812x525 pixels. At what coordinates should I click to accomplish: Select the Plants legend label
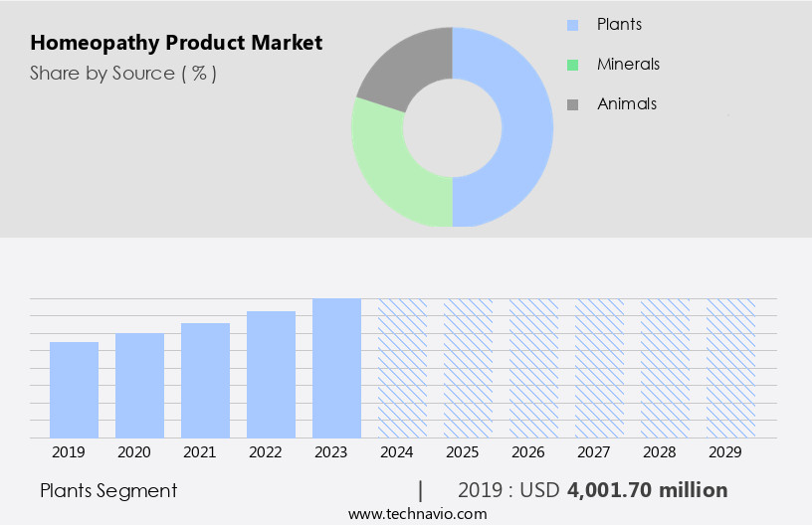pyautogui.click(x=619, y=24)
